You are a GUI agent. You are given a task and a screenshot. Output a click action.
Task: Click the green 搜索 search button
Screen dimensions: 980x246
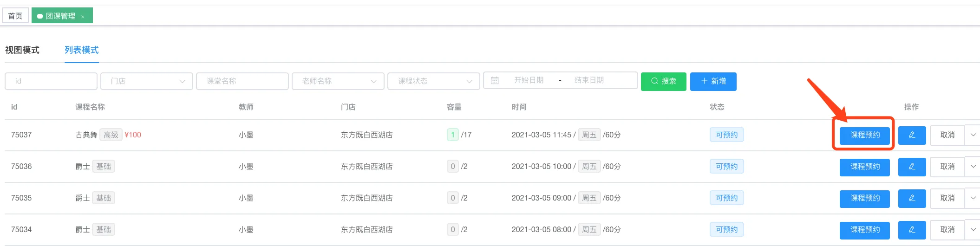click(663, 81)
